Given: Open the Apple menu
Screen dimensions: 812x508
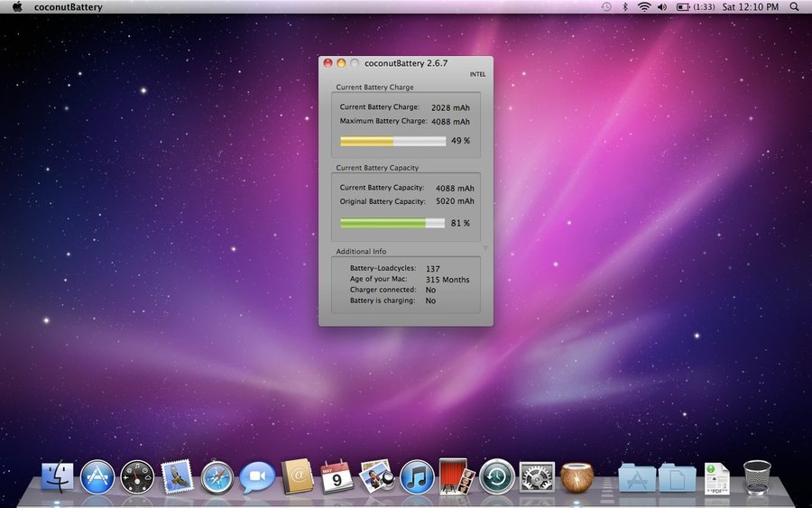Looking at the screenshot, I should (17, 6).
